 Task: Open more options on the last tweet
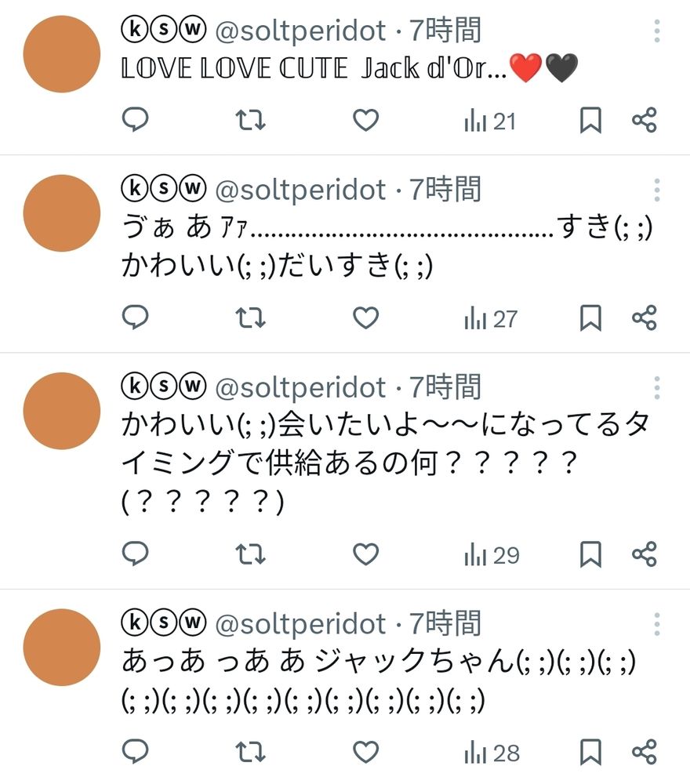(658, 623)
